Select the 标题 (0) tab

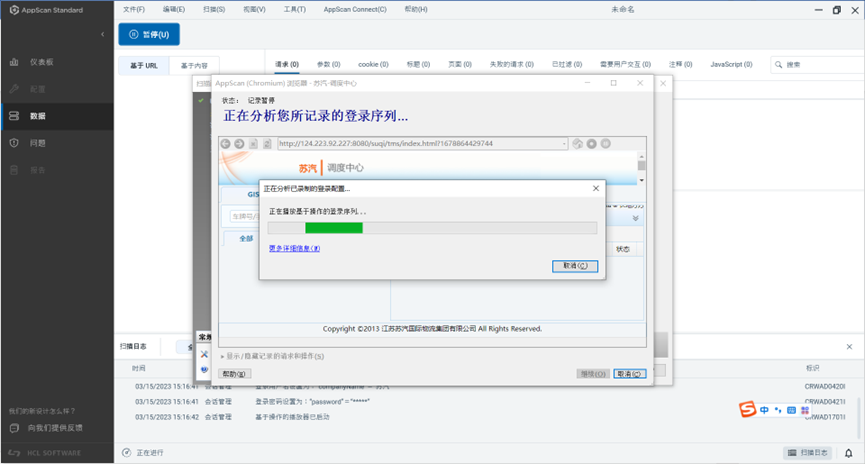coord(418,65)
